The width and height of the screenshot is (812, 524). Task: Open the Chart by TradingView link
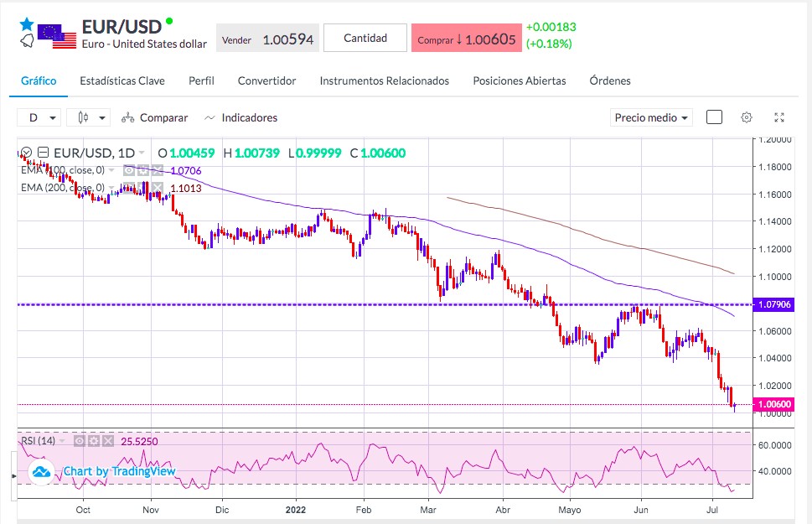(119, 471)
